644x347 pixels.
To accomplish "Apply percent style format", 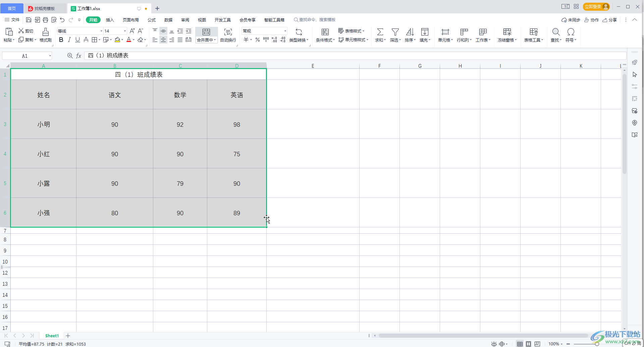I will coord(258,40).
